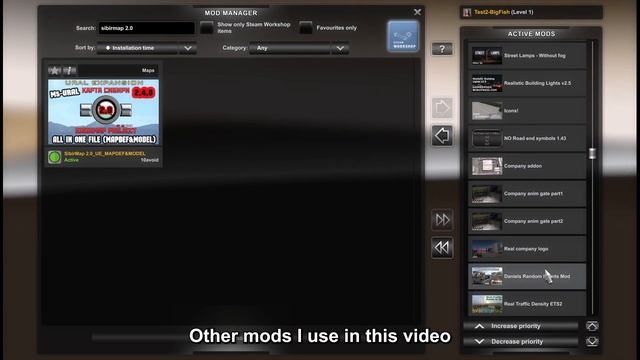Image resolution: width=640 pixels, height=360 pixels.
Task: Select the Icons! active mod
Action: (x=527, y=111)
